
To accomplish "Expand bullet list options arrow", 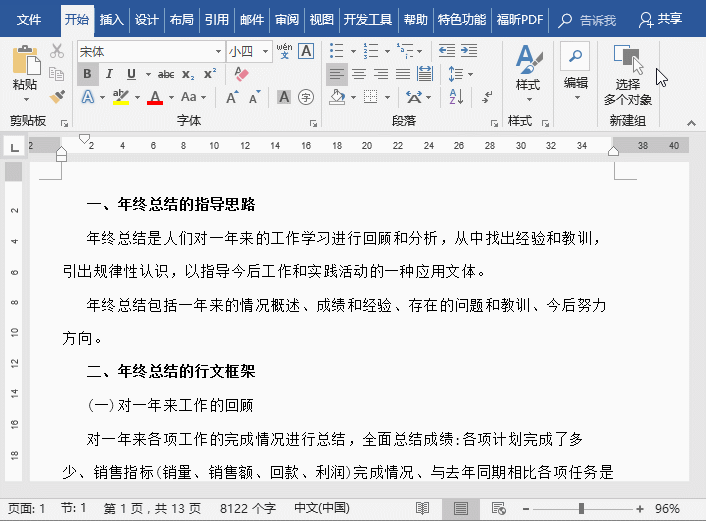I will (353, 51).
